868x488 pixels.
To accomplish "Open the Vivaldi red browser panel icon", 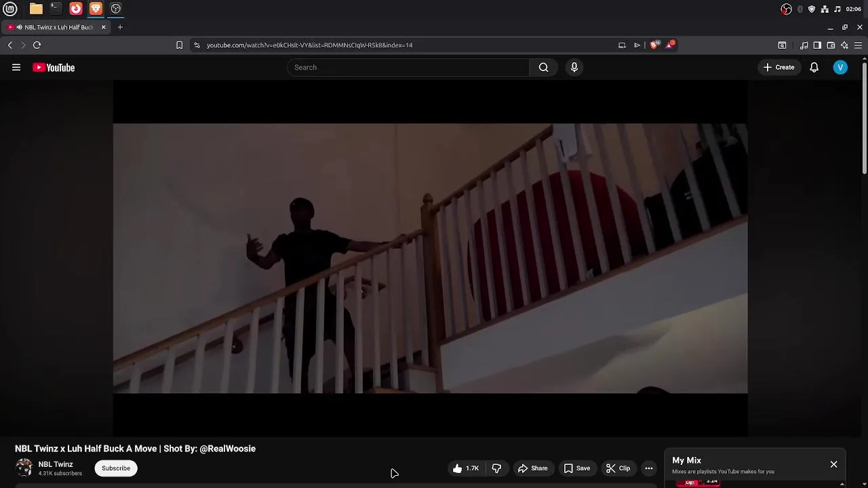I will click(x=76, y=9).
